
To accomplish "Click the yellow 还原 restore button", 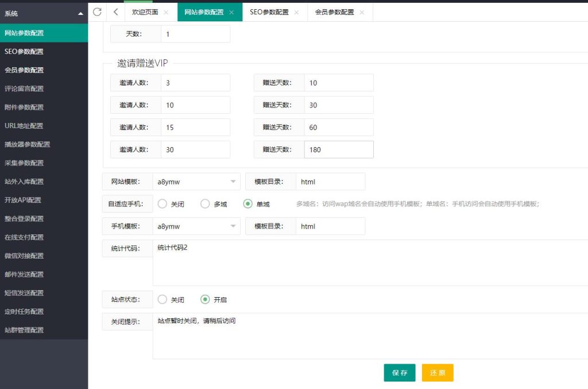I will click(438, 372).
